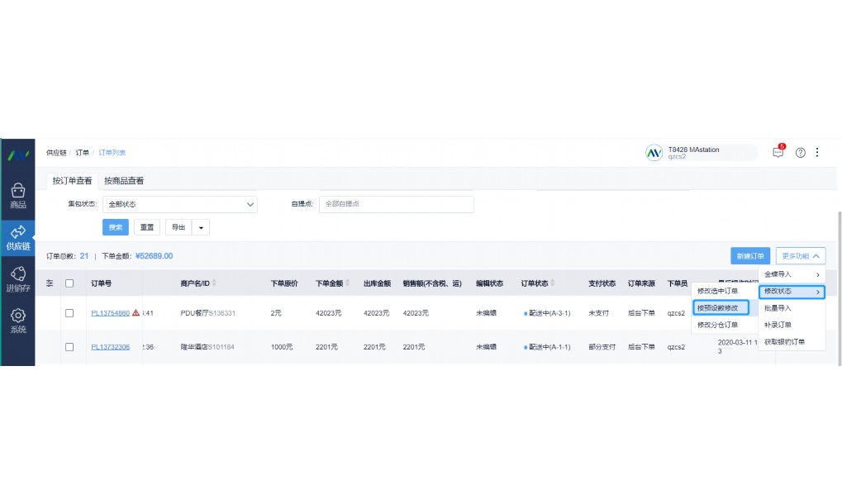
Task: Click merchant cell 隆华酒店S101184
Action: [x=207, y=347]
